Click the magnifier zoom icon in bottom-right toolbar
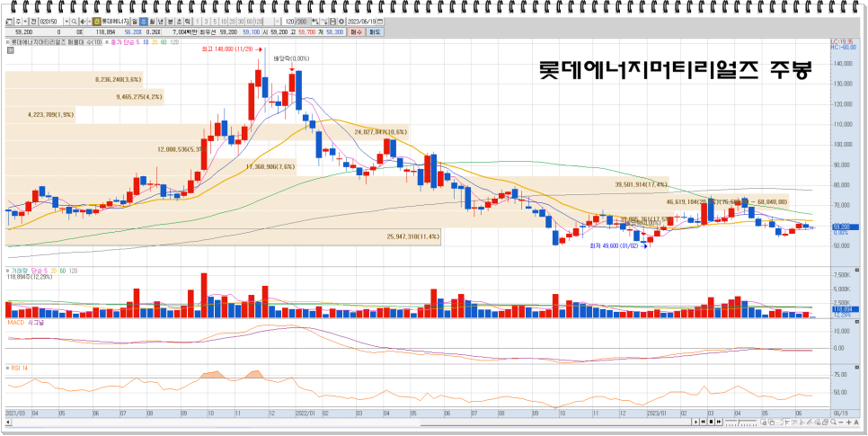868x436 pixels. coord(833,422)
